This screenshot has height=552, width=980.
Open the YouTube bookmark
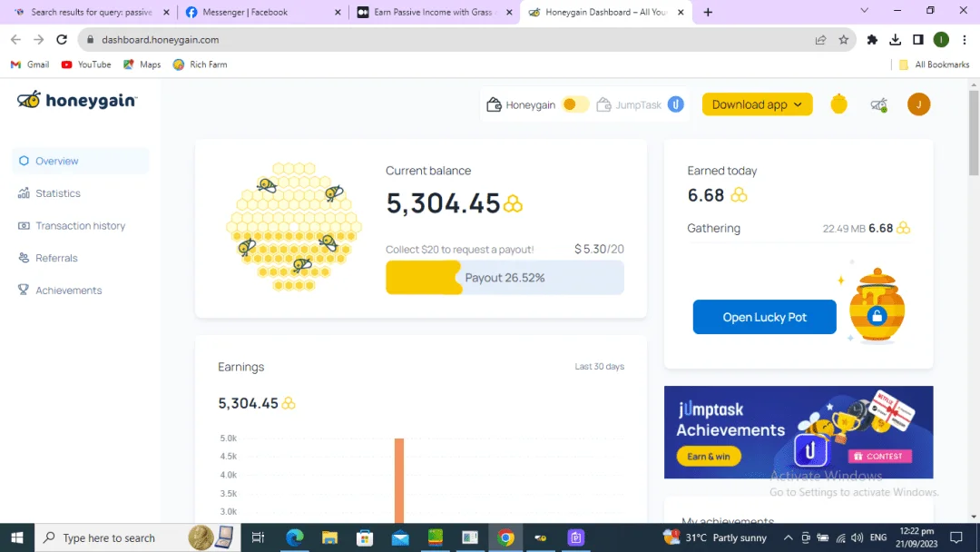pyautogui.click(x=86, y=64)
